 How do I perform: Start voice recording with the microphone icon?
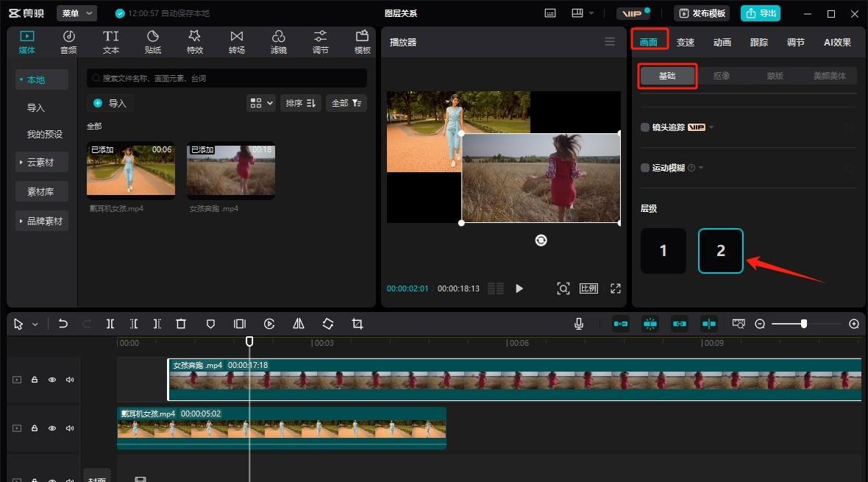click(x=578, y=324)
